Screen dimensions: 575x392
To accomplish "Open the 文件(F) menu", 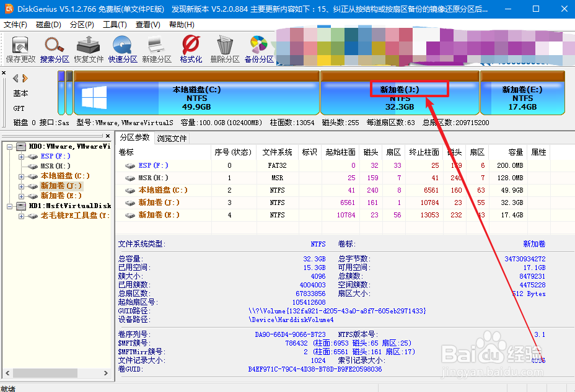I will (15, 25).
